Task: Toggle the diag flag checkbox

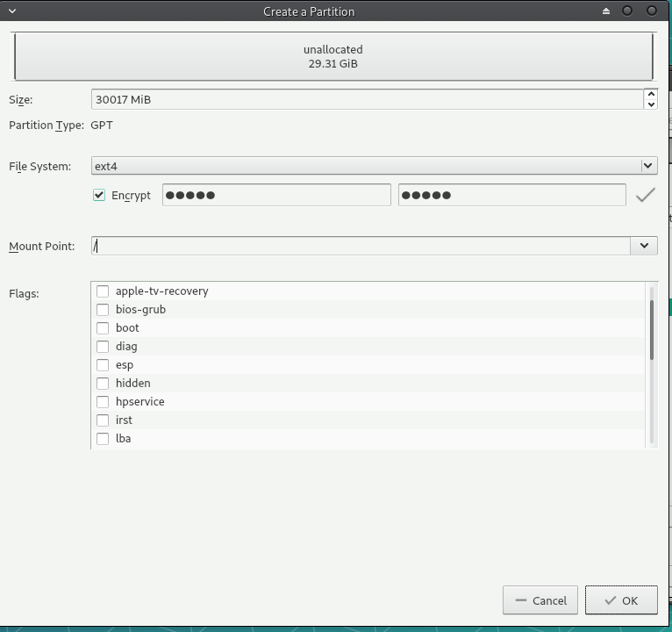Action: coord(103,347)
